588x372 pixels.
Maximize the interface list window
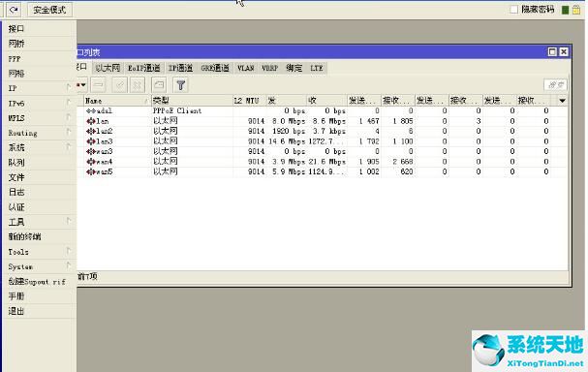click(552, 51)
